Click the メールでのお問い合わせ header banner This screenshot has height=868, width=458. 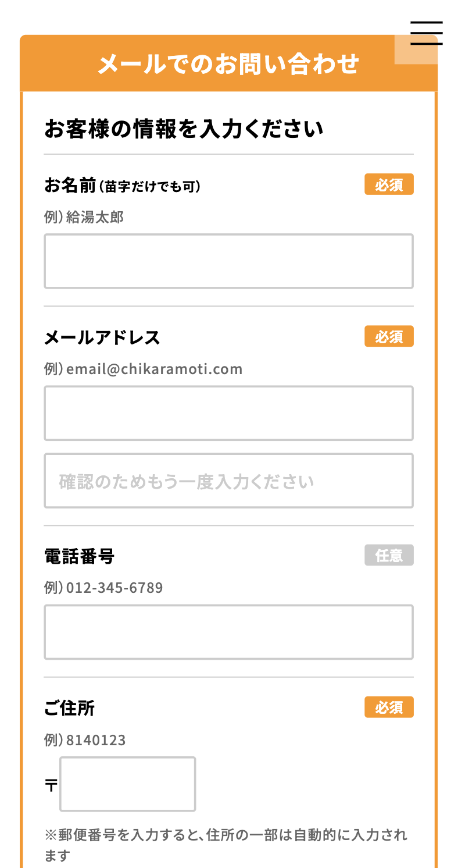pos(228,63)
